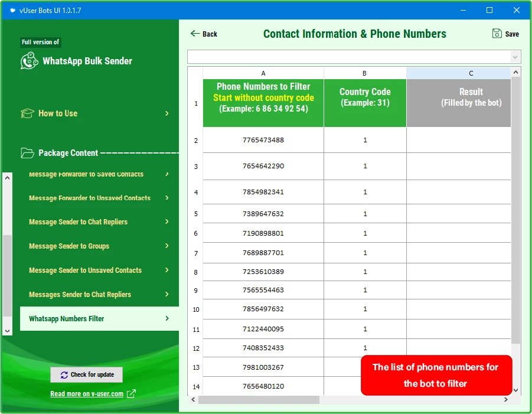This screenshot has width=532, height=414.
Task: Click the Package Content folder icon
Action: [27, 153]
